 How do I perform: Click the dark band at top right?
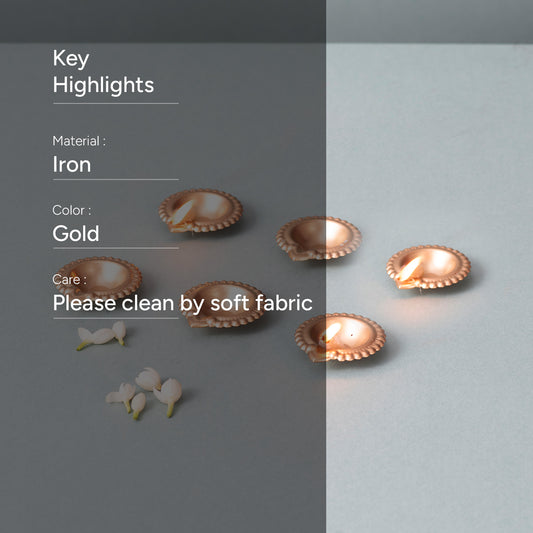[430, 21]
